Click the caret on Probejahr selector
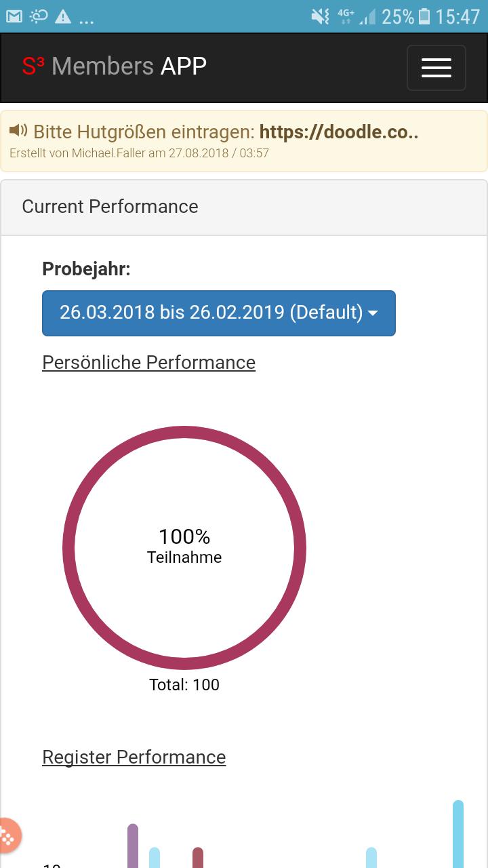488x868 pixels. tap(373, 313)
